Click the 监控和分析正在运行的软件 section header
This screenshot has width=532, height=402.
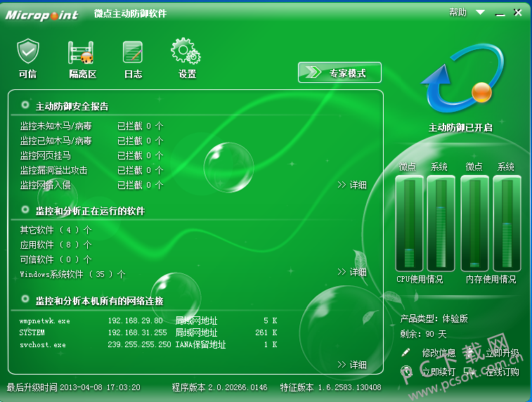(x=90, y=211)
